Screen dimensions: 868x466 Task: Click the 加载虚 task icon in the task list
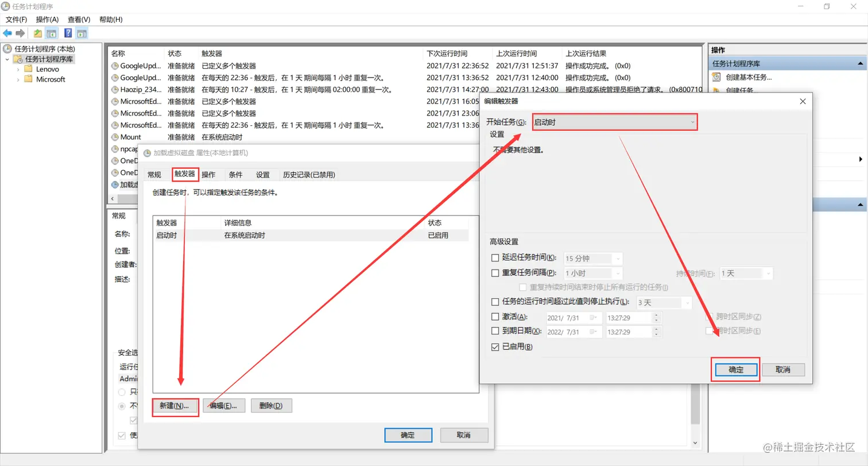click(x=115, y=184)
